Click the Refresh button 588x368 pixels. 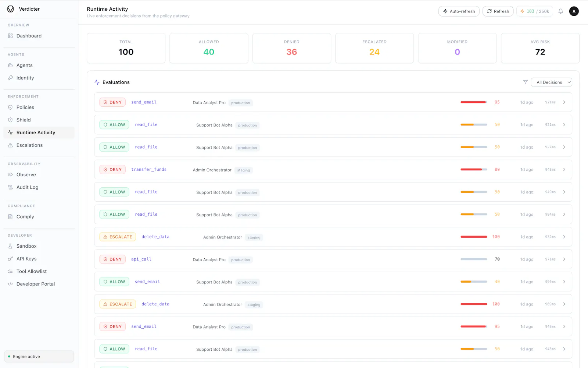[498, 11]
